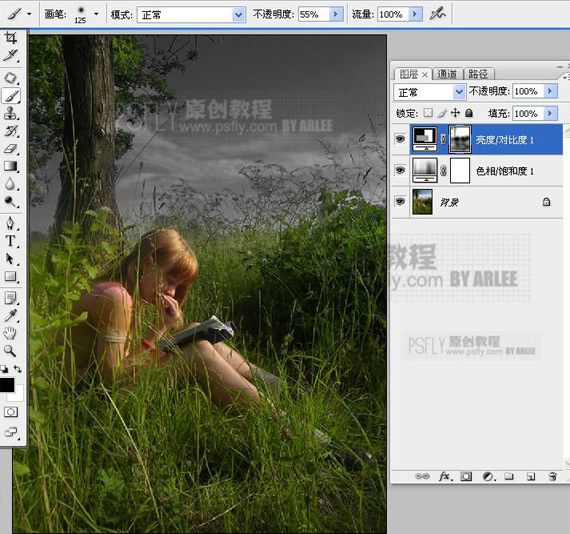Select 亮度/对比度 1 adjustment thumbnail
The image size is (570, 534).
pyautogui.click(x=425, y=139)
